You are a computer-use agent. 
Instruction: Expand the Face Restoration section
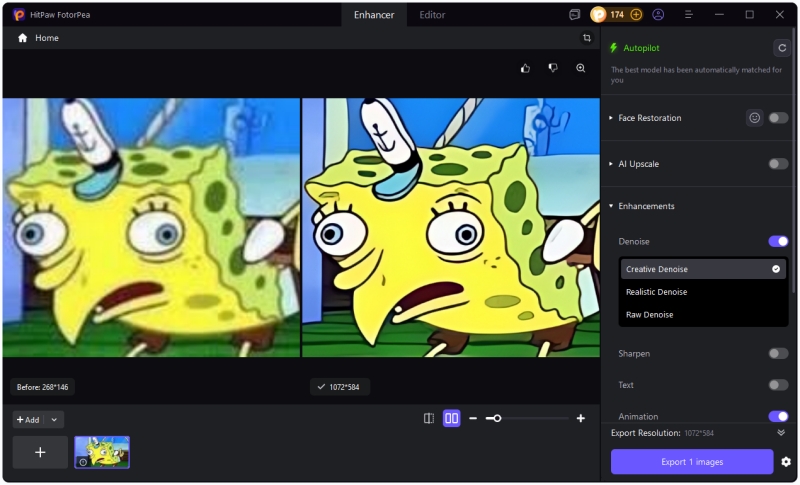point(611,118)
